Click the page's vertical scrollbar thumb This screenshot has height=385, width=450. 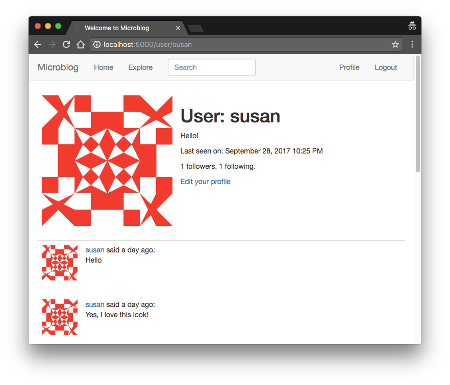click(x=418, y=114)
